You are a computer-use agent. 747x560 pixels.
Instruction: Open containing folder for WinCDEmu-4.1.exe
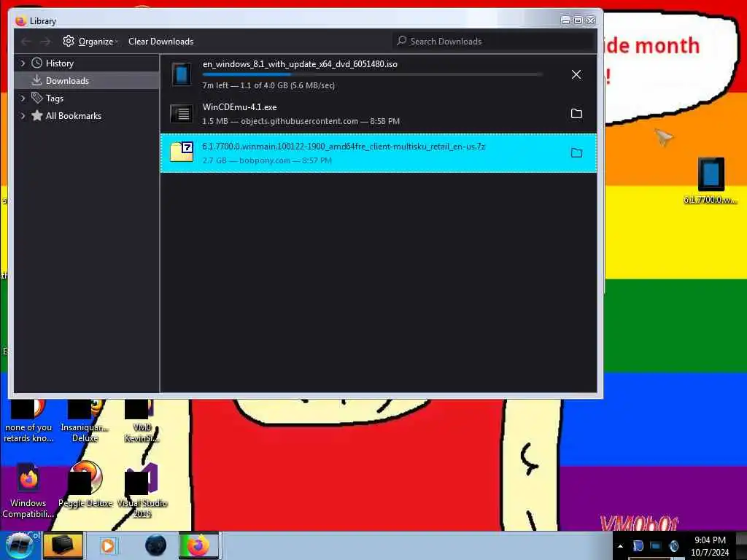576,113
